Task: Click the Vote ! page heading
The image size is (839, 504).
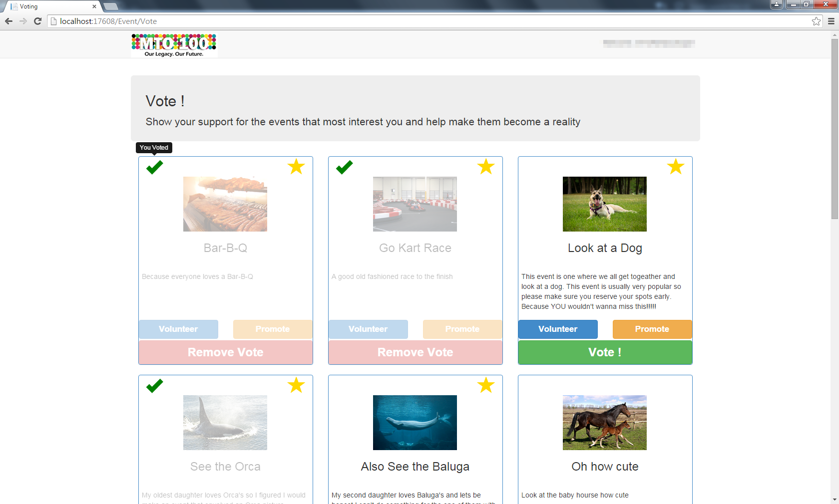Action: coord(165,101)
